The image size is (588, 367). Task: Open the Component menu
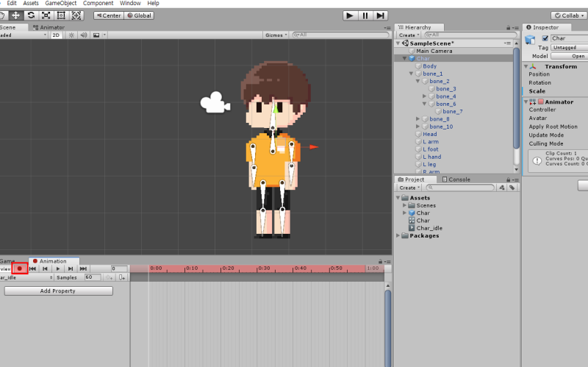[x=98, y=3]
